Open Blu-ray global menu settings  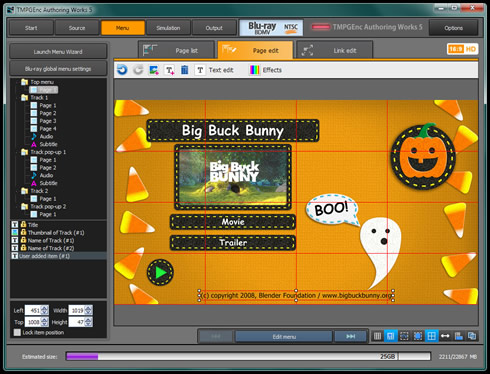coord(58,69)
